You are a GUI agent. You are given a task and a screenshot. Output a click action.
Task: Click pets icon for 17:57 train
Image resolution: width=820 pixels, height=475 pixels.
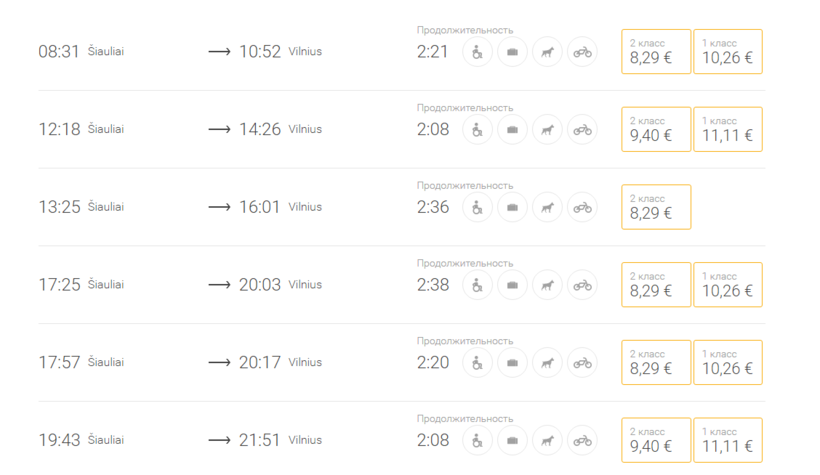click(x=547, y=363)
